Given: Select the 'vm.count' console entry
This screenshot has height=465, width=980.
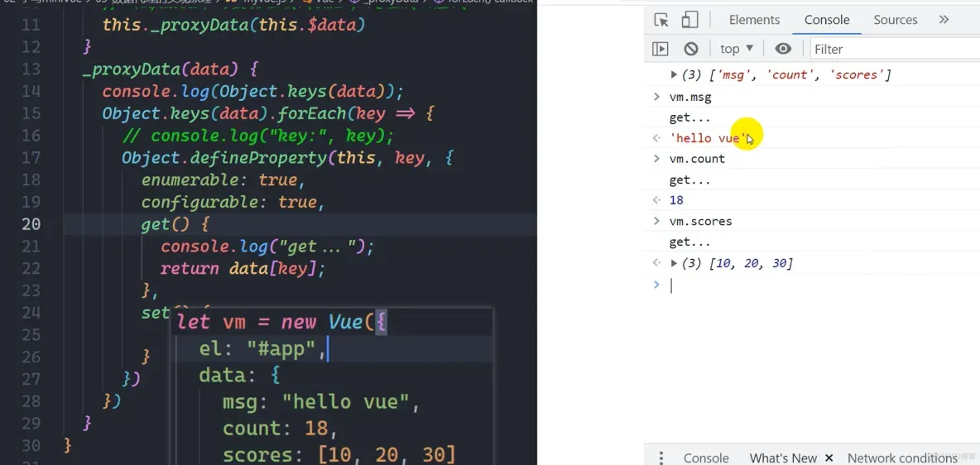Looking at the screenshot, I should pos(697,159).
